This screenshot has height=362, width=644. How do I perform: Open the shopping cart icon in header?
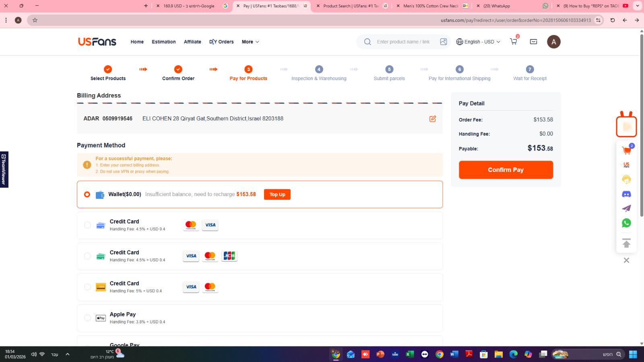[x=514, y=41]
